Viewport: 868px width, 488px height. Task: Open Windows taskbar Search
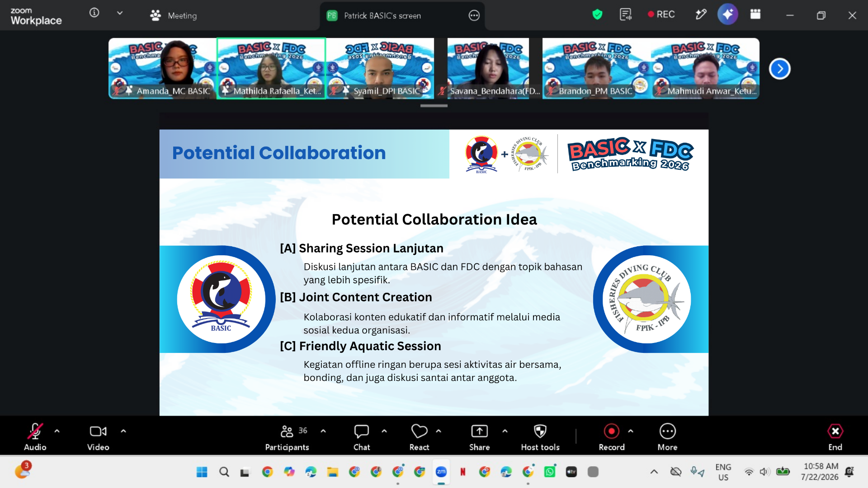pos(224,472)
